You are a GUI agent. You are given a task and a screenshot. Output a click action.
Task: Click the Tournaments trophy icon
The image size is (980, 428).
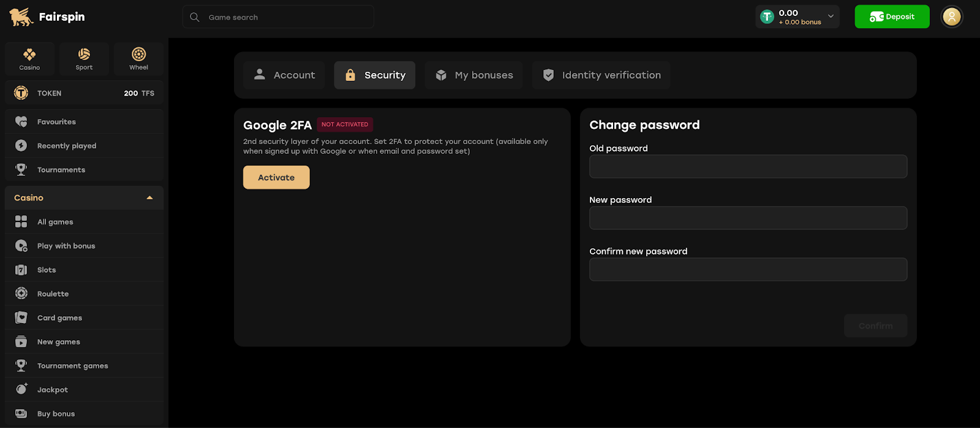click(21, 170)
